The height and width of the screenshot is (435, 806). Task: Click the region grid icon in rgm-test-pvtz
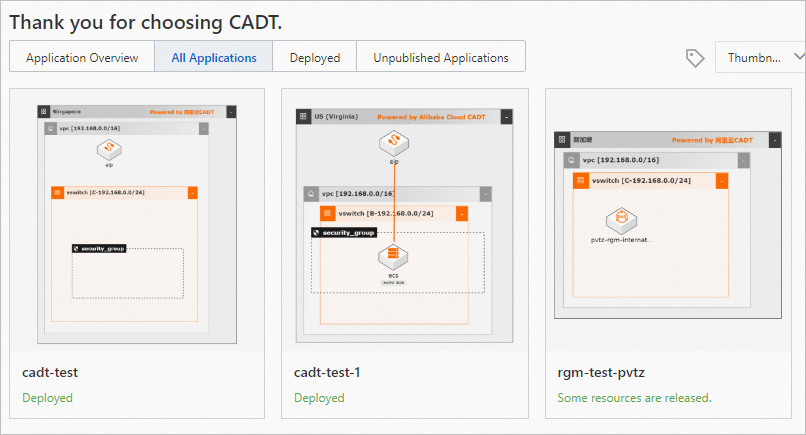(562, 140)
